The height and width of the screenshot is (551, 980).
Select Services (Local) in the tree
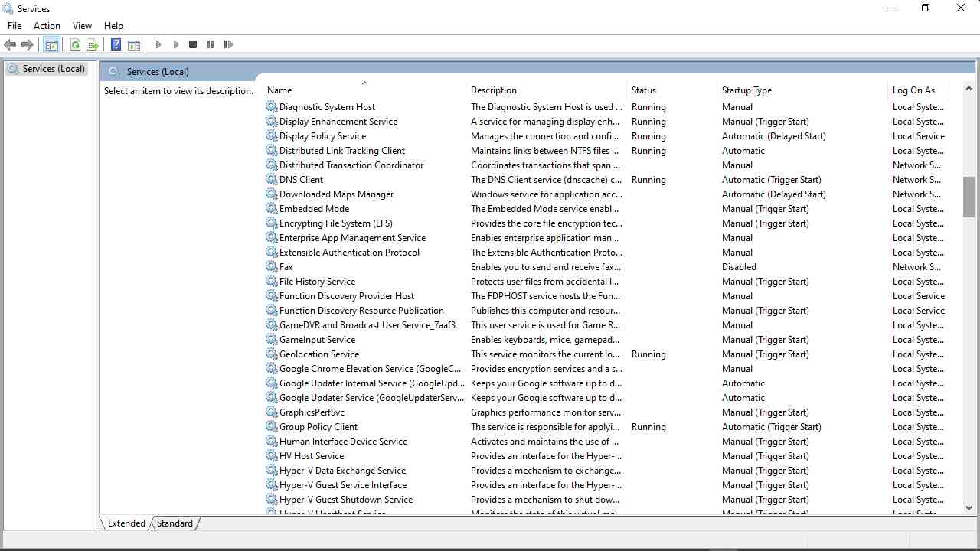click(53, 69)
